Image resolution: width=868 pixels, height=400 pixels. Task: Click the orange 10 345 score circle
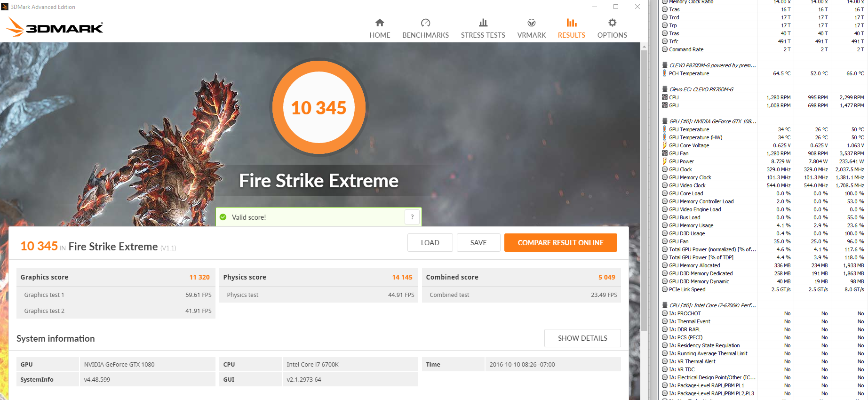click(x=319, y=108)
